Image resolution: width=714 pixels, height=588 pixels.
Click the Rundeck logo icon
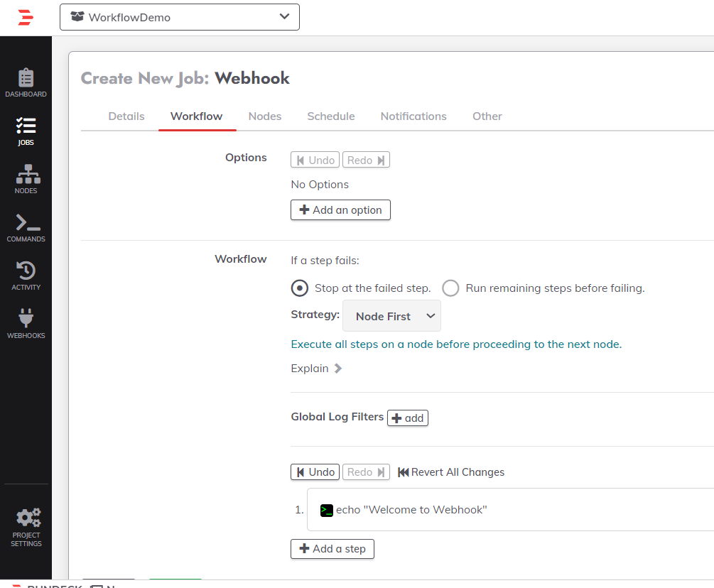click(26, 18)
